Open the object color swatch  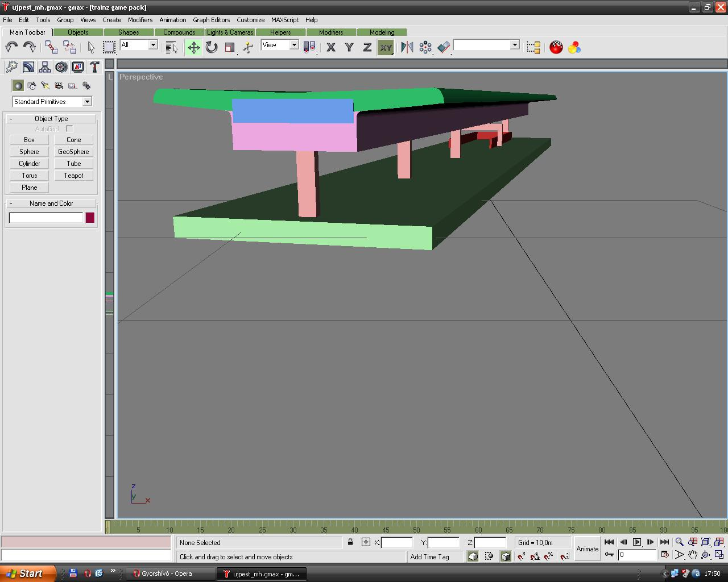(x=90, y=218)
